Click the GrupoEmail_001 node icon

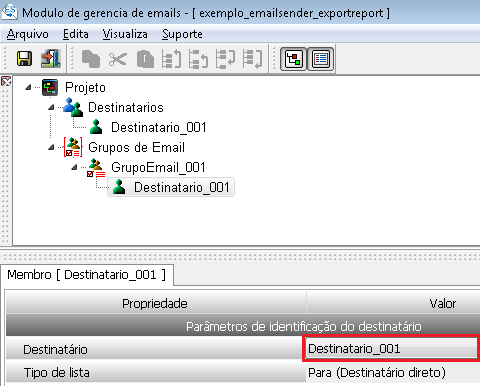[x=96, y=168]
